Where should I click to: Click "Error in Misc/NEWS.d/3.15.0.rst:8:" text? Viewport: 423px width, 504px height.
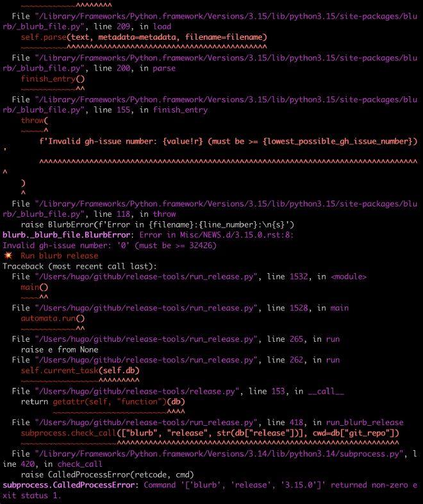pyautogui.click(x=217, y=235)
